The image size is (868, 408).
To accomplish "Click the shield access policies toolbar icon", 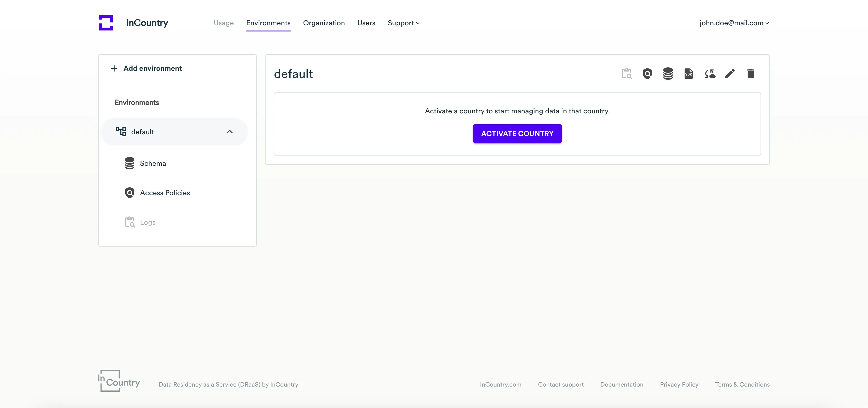I will click(x=647, y=74).
